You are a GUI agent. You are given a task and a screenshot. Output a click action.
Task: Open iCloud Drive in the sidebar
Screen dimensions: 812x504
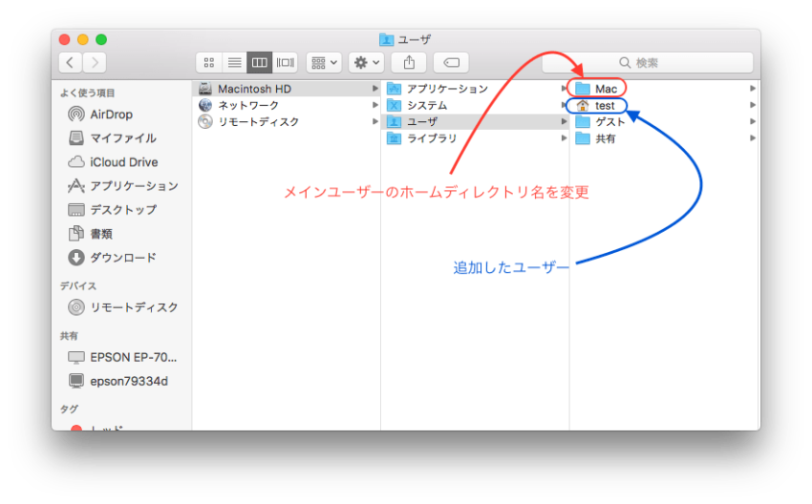[x=113, y=162]
